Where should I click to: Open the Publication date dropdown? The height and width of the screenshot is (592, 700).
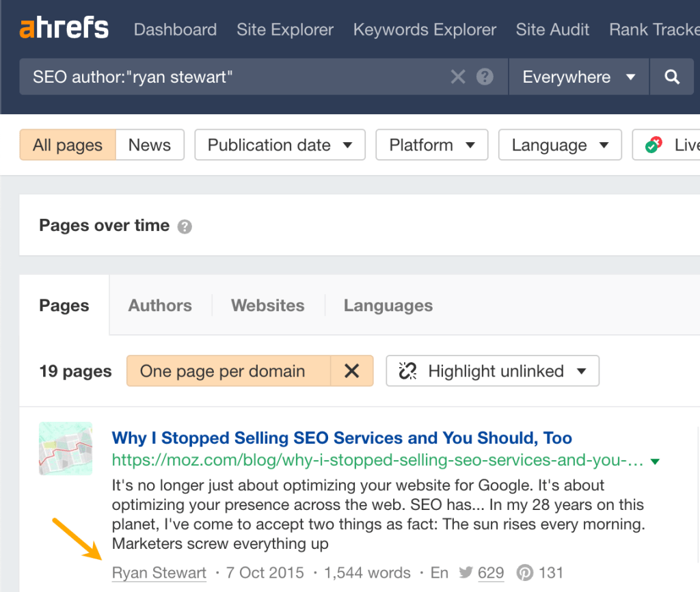(x=279, y=144)
